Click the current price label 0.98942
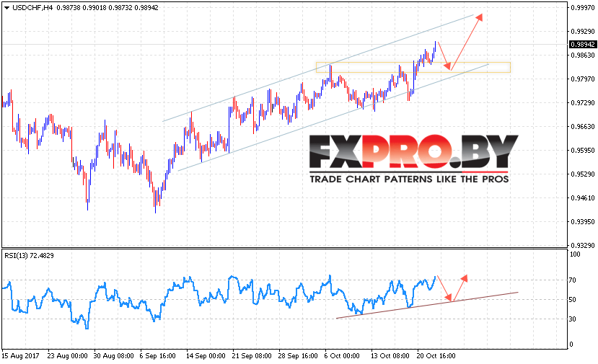This screenshot has height=364, width=598. (x=583, y=45)
